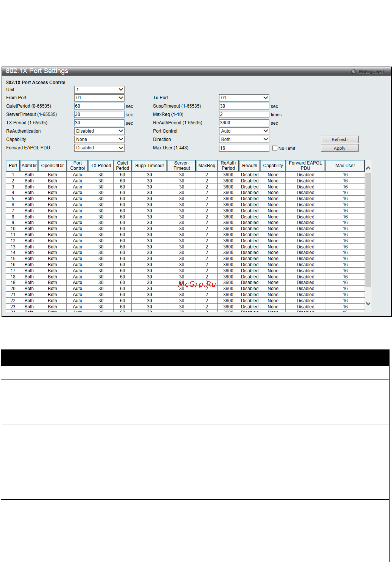Click the MaxReq input field

(244, 115)
